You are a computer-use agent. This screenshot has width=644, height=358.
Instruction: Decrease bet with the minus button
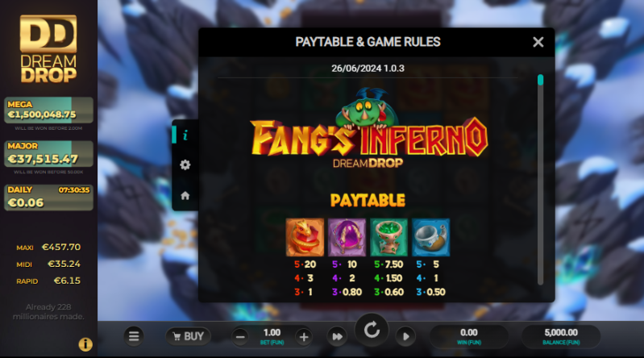pos(240,337)
